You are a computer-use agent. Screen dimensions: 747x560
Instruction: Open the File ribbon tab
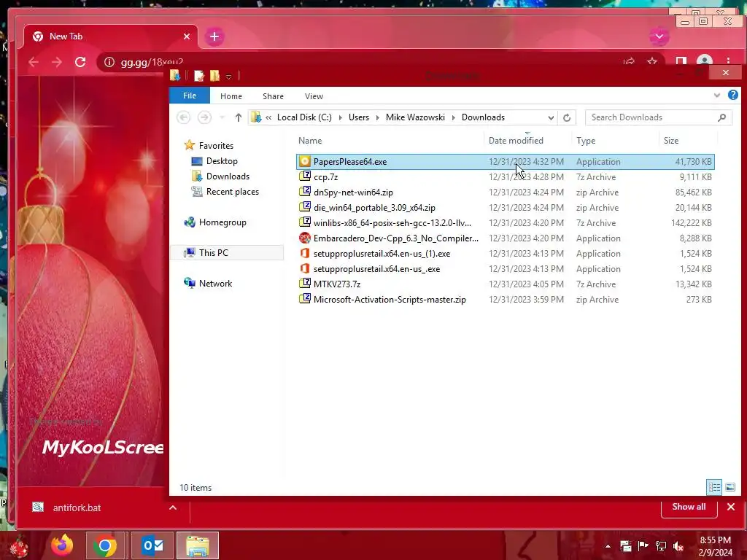[x=189, y=96]
